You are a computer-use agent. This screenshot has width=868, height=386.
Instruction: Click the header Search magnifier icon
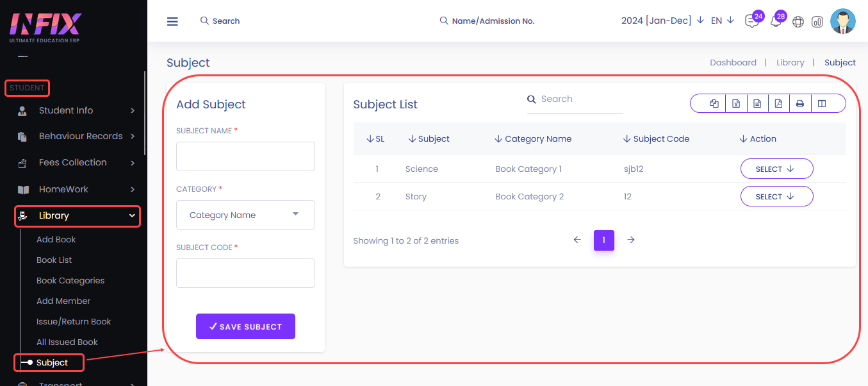[x=204, y=21]
